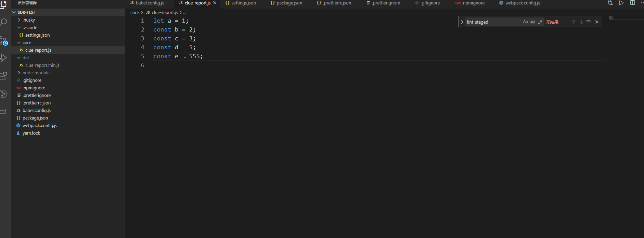Go to next match arrow in find widget
The height and width of the screenshot is (238, 644).
click(581, 22)
